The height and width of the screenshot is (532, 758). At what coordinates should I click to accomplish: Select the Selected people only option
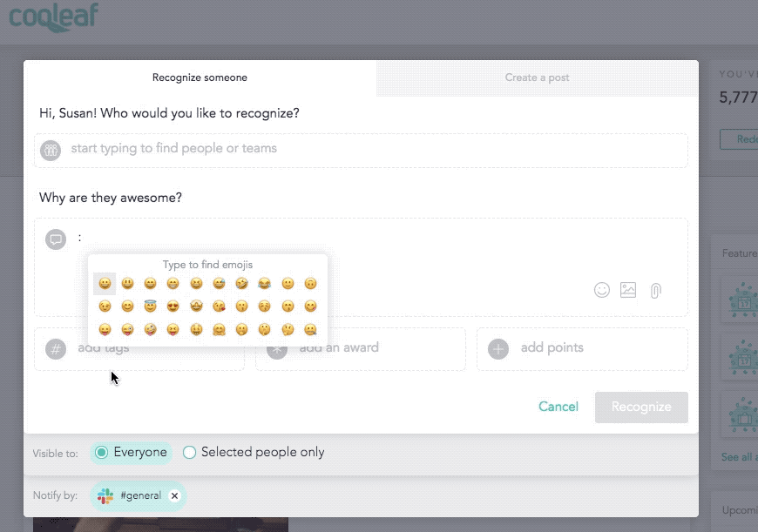point(254,452)
